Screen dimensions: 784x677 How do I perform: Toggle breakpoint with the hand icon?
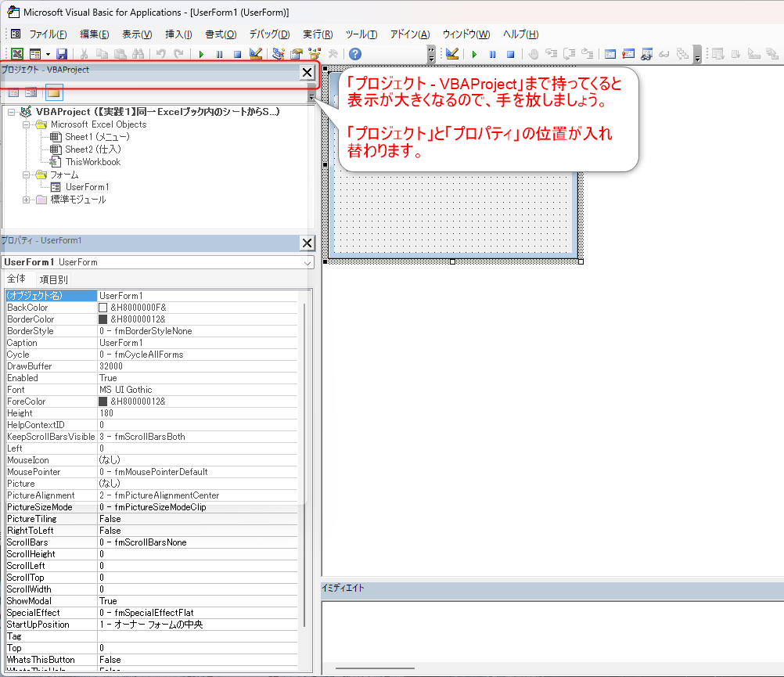(533, 54)
